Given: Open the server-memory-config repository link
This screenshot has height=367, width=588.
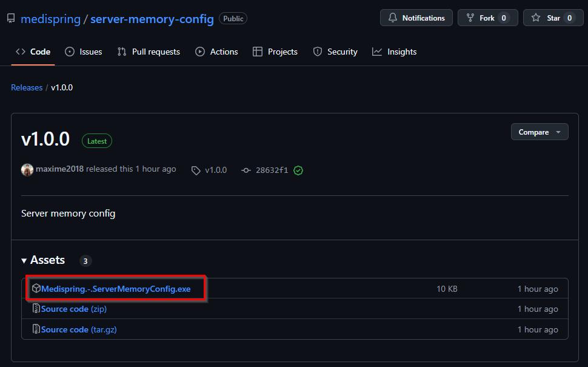Looking at the screenshot, I should [152, 19].
